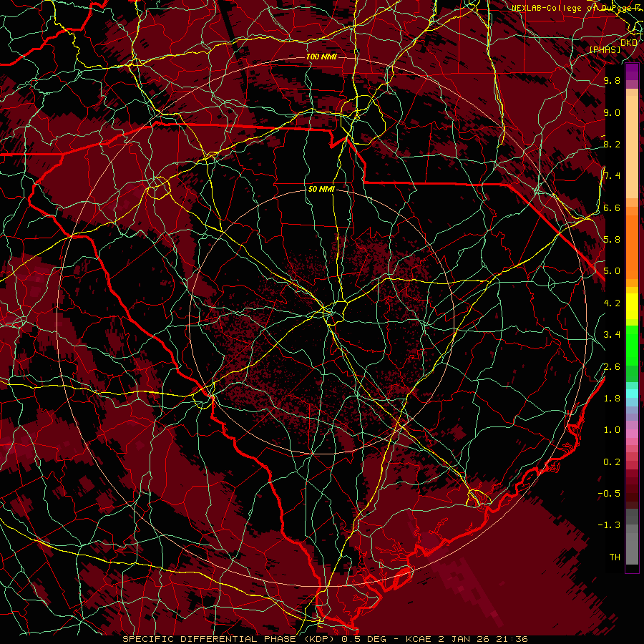Click the -0.5 scale value
The image size is (644, 644).
point(609,494)
